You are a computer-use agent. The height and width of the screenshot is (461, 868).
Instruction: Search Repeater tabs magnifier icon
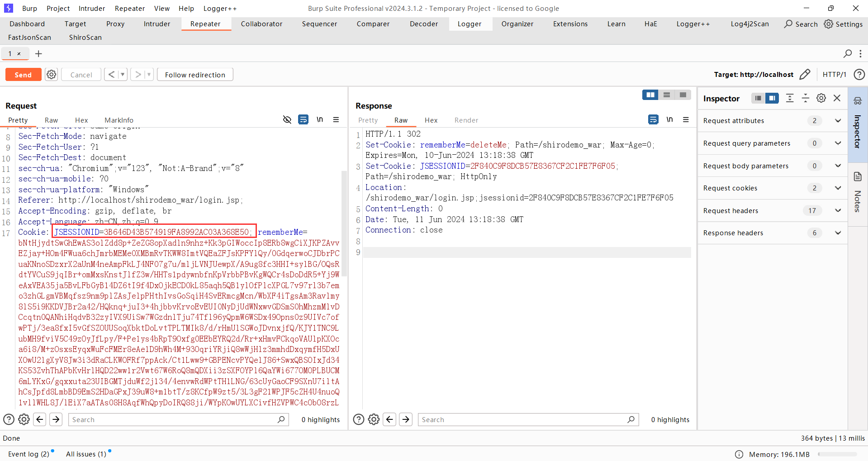848,54
